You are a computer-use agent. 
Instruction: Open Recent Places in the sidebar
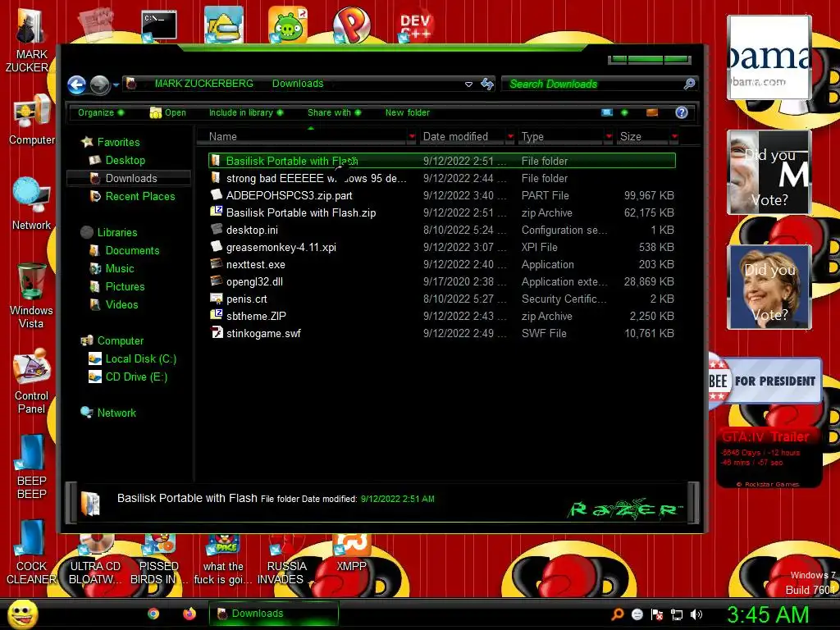(132, 197)
